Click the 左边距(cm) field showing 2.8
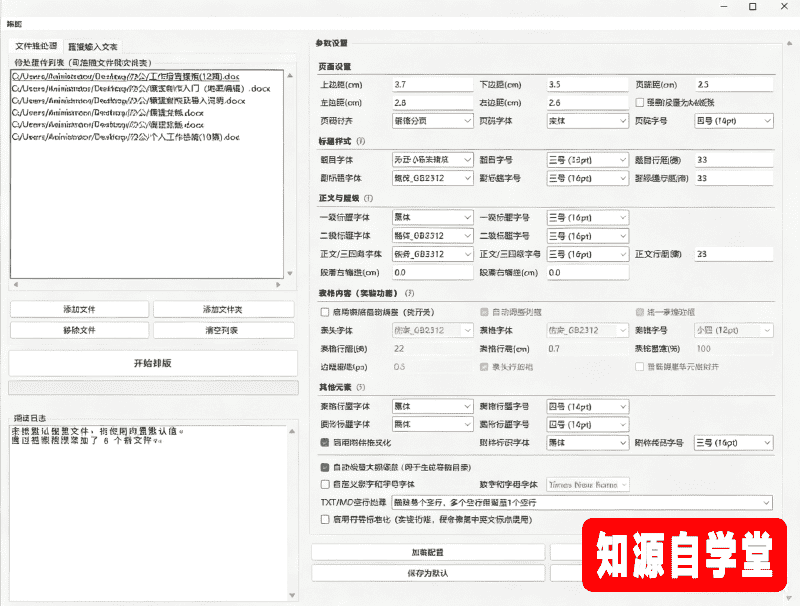 [x=433, y=103]
